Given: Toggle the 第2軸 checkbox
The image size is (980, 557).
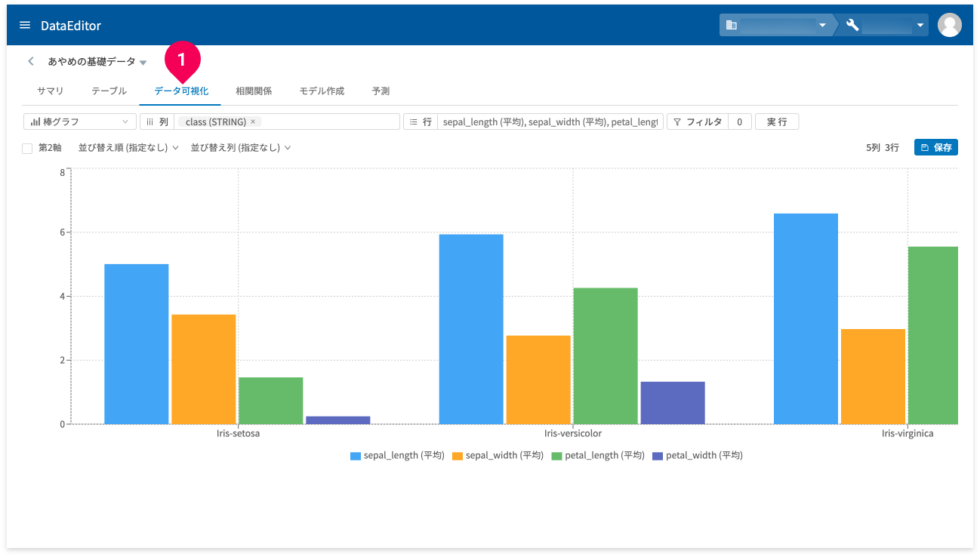Looking at the screenshot, I should (x=27, y=148).
